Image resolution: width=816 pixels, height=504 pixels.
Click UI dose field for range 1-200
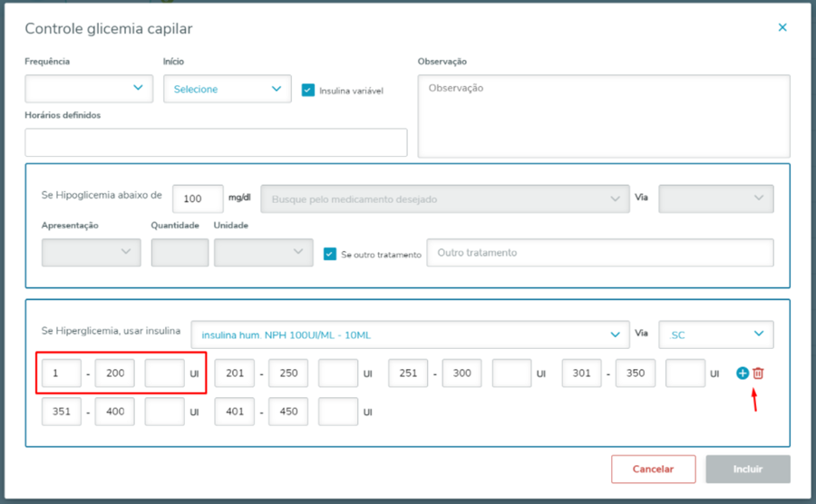[x=164, y=373]
